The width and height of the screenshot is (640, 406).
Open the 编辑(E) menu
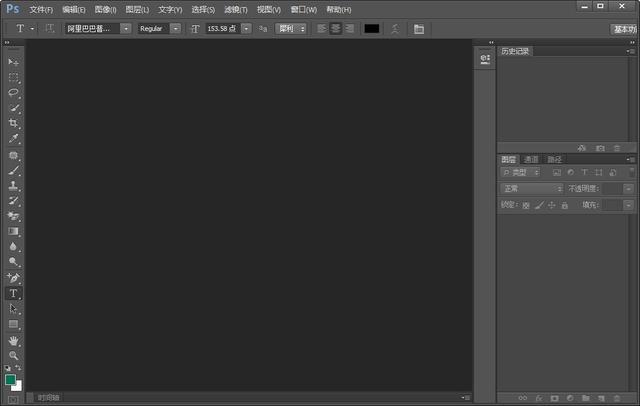74,9
